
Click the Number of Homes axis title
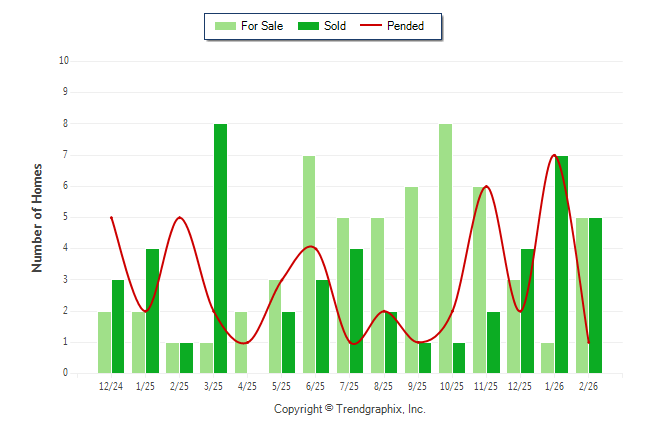point(38,217)
